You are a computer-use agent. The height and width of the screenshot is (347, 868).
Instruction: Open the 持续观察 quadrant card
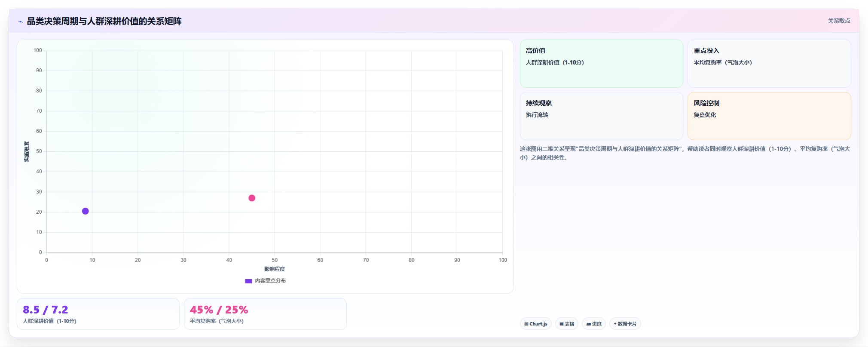(601, 116)
